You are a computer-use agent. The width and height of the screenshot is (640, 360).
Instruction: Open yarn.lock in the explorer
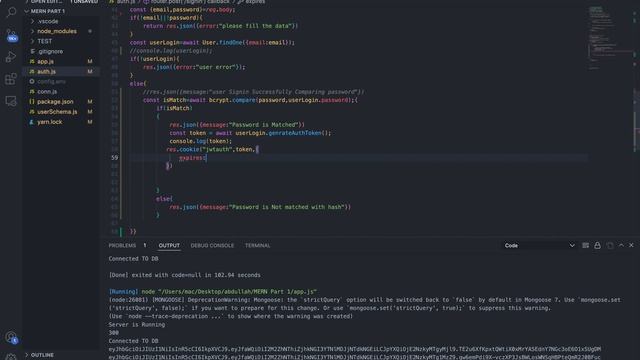click(49, 122)
